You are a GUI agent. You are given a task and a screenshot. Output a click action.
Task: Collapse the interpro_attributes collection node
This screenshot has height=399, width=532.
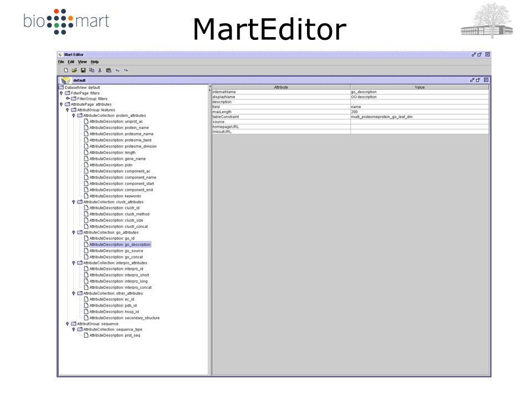click(74, 263)
